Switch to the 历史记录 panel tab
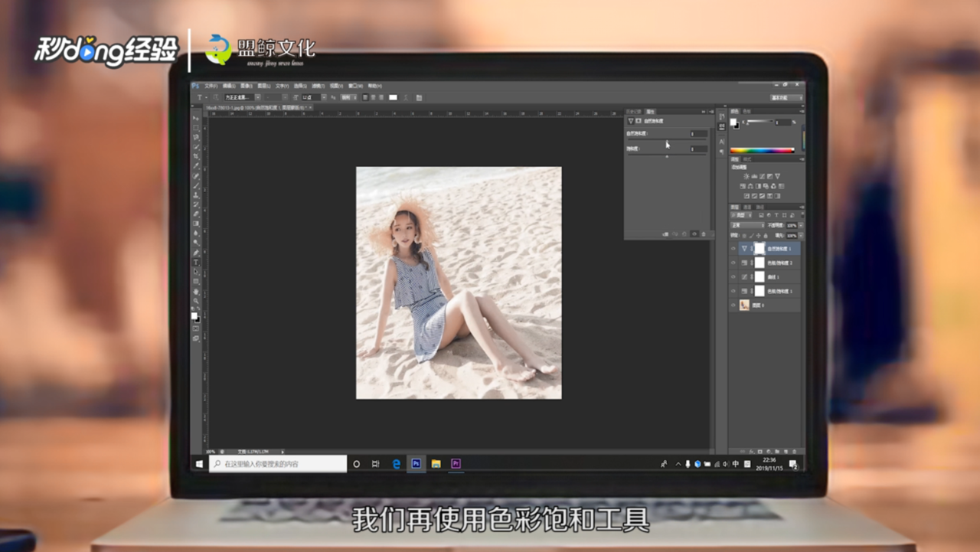Image resolution: width=980 pixels, height=552 pixels. click(633, 111)
